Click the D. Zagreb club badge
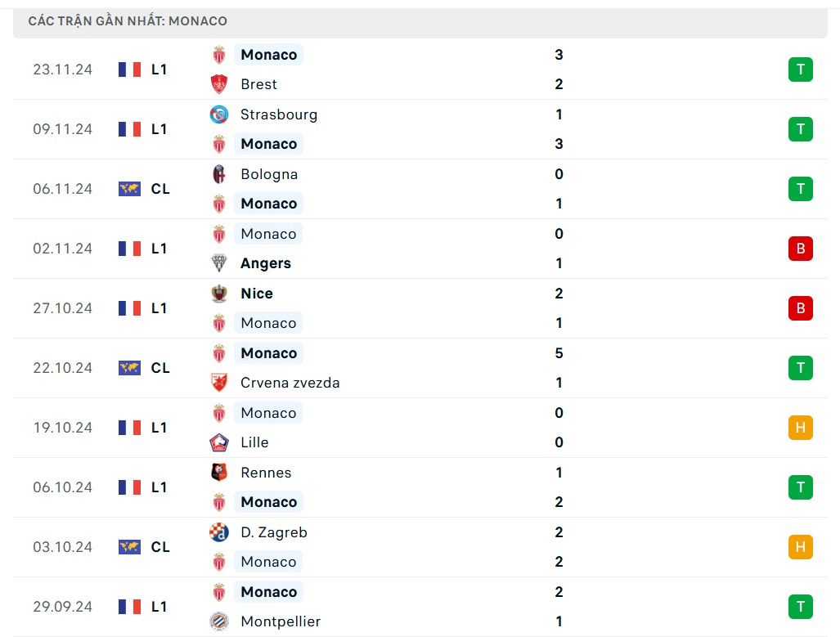 click(x=218, y=532)
